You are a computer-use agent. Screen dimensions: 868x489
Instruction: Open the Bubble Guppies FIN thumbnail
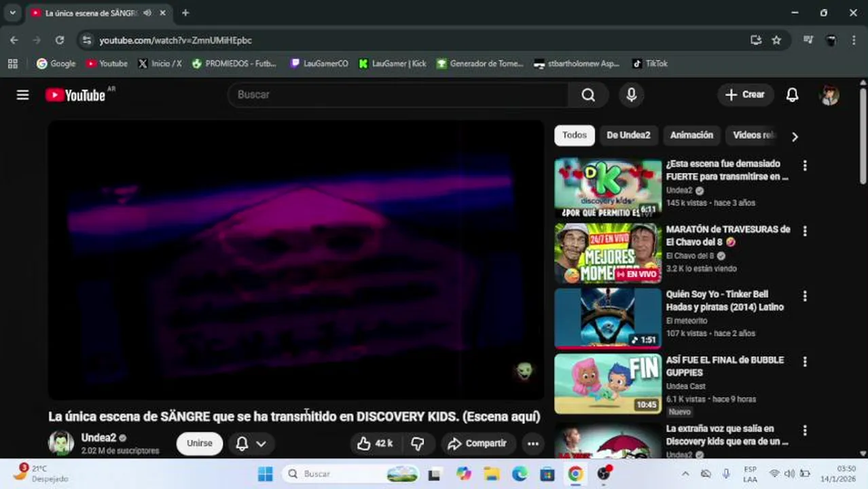point(608,384)
